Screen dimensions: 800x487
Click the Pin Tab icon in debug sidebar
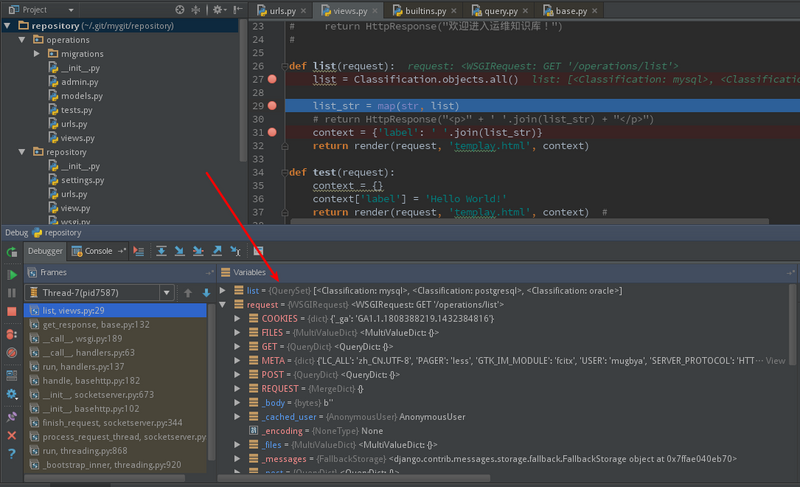tap(12, 417)
